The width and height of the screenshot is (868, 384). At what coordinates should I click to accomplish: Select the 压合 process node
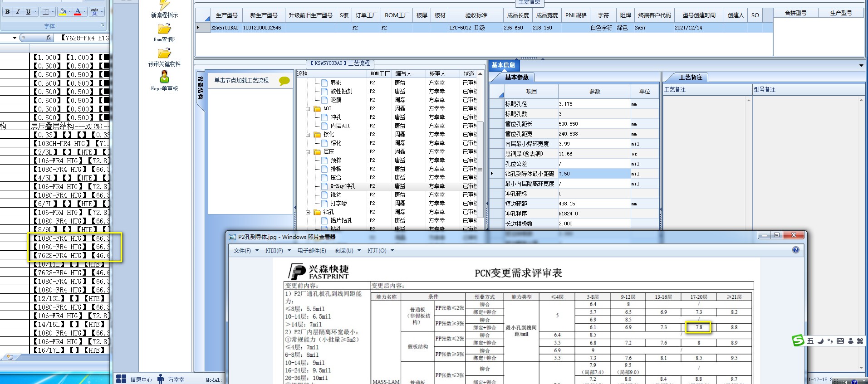336,178
